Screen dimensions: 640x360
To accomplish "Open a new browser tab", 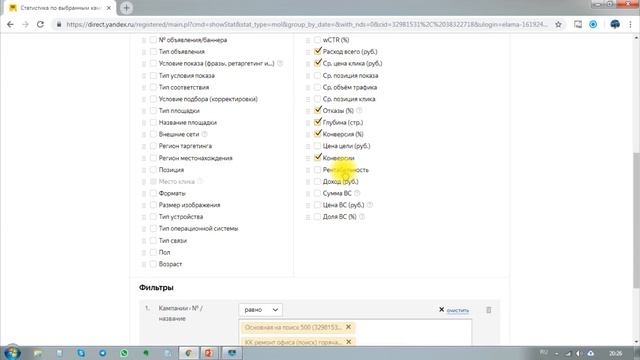I will click(x=126, y=8).
